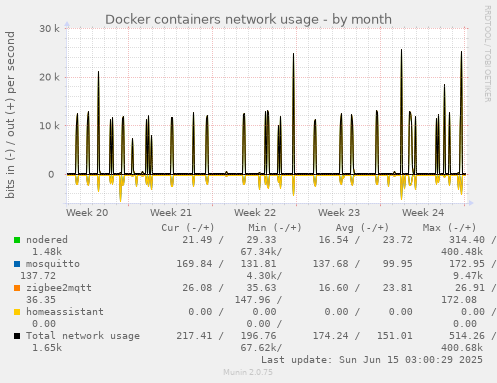Click the 'Week 24' x-axis label
497x383 pixels.
coord(423,213)
